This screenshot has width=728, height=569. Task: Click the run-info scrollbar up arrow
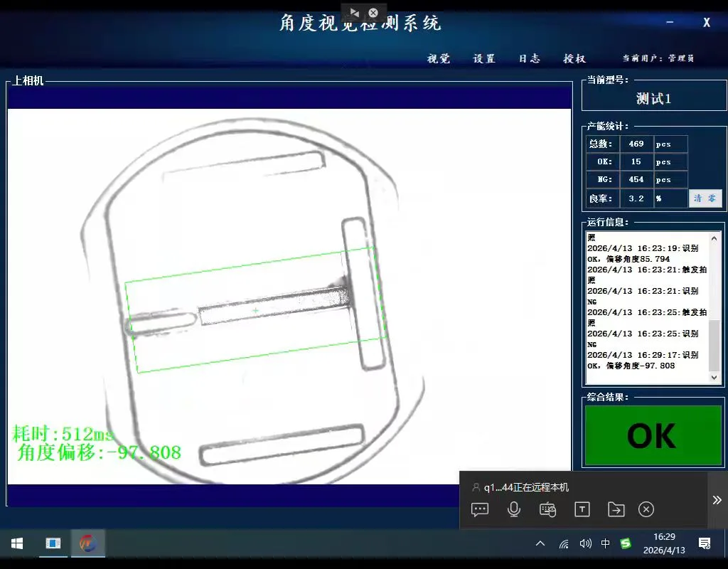coord(714,238)
